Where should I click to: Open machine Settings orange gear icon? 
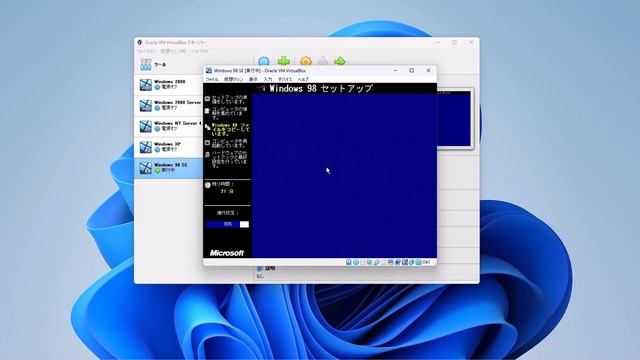pos(306,61)
